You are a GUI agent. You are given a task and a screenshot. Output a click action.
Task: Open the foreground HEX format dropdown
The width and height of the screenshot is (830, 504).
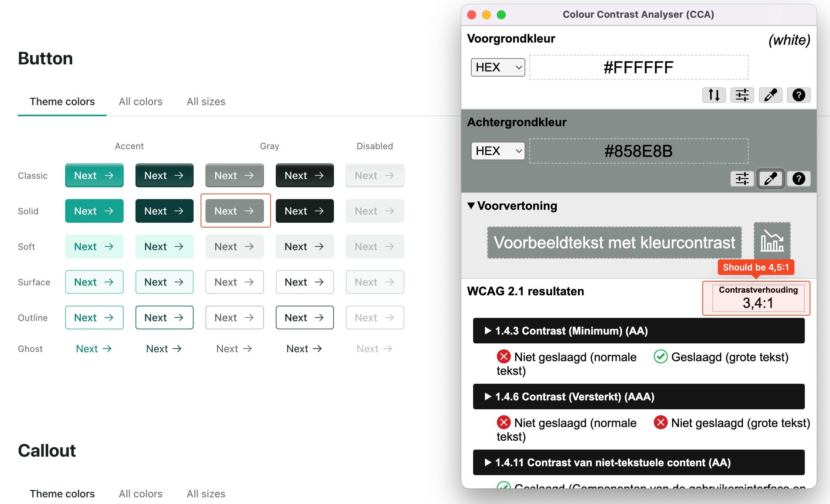pos(498,67)
